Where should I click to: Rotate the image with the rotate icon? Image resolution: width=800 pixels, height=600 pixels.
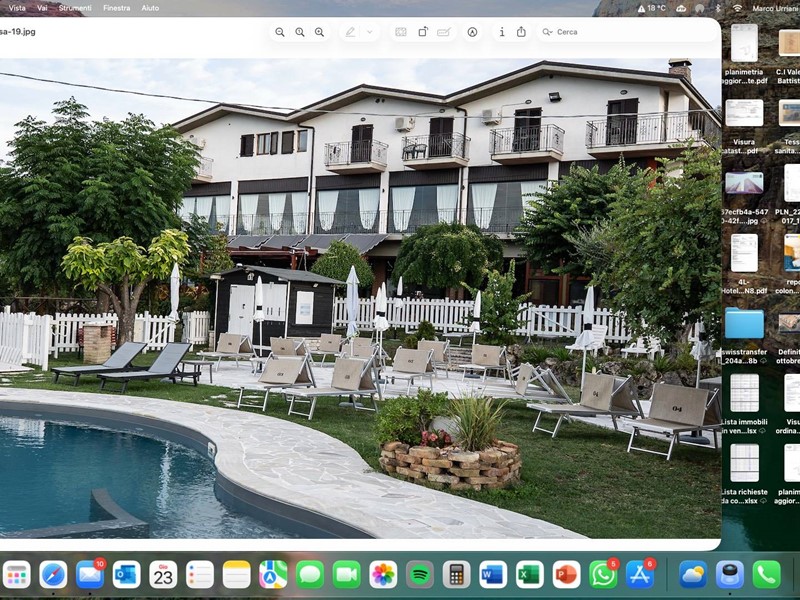pos(422,32)
